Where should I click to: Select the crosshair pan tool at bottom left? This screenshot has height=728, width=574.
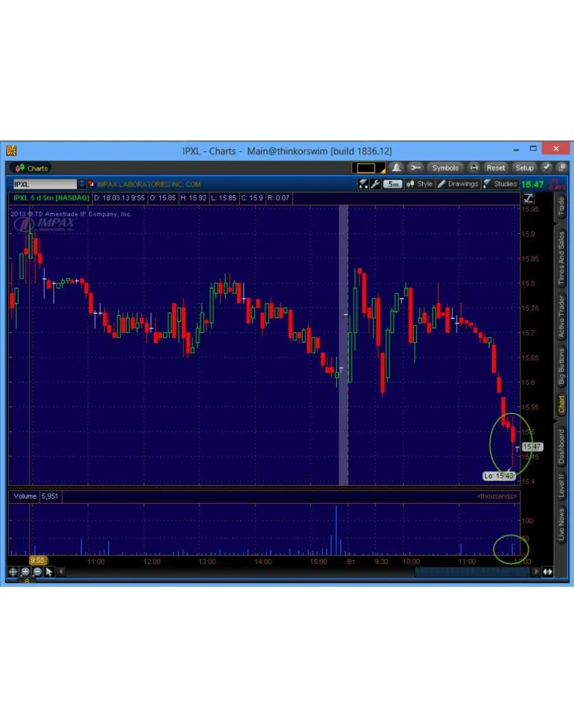[x=13, y=572]
